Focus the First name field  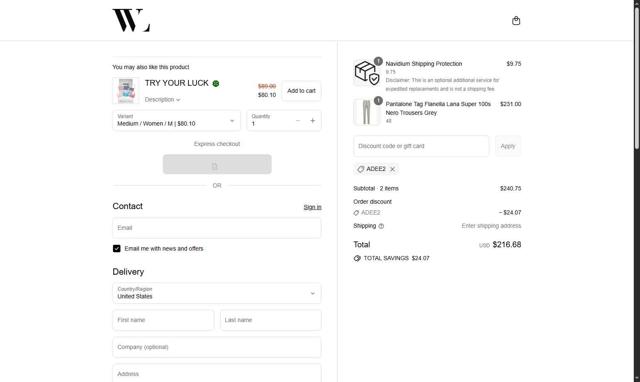[x=163, y=320]
